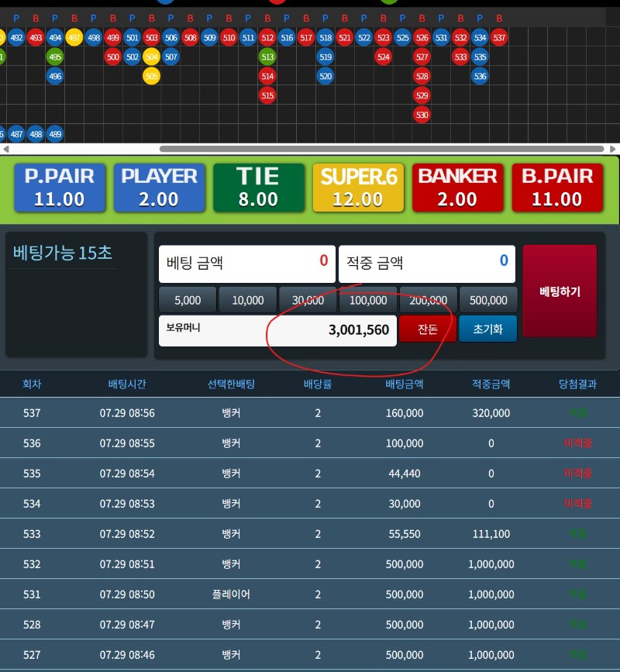Screen dimensions: 620x672
Task: Click bet time 07.29 08:55
Action: pos(127,443)
